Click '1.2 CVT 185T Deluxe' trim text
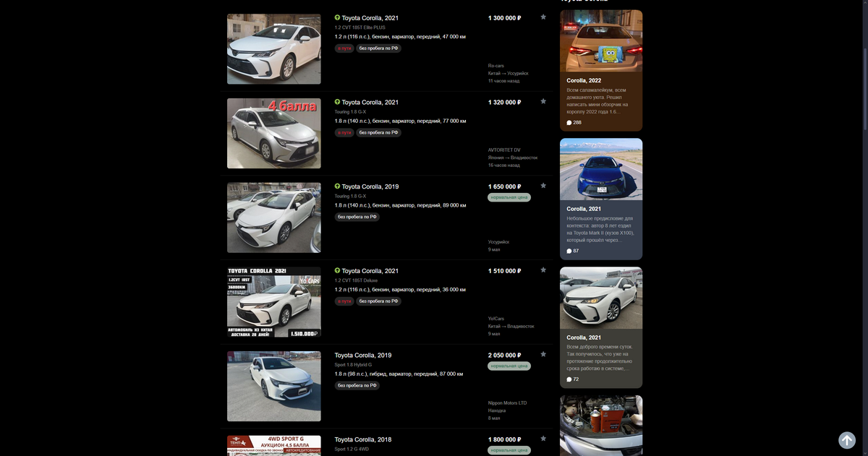This screenshot has height=456, width=868. (x=356, y=280)
